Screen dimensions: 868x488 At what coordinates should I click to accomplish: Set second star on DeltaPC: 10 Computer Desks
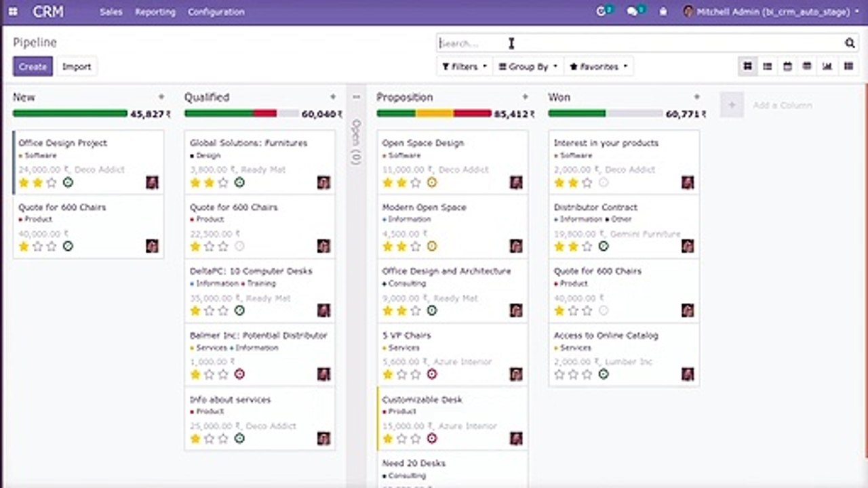(x=210, y=310)
